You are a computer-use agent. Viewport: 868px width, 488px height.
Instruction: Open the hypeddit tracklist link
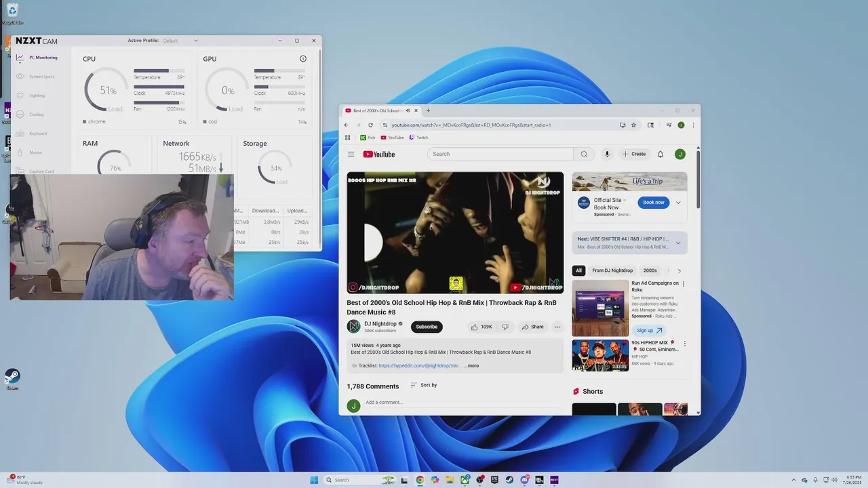point(418,365)
